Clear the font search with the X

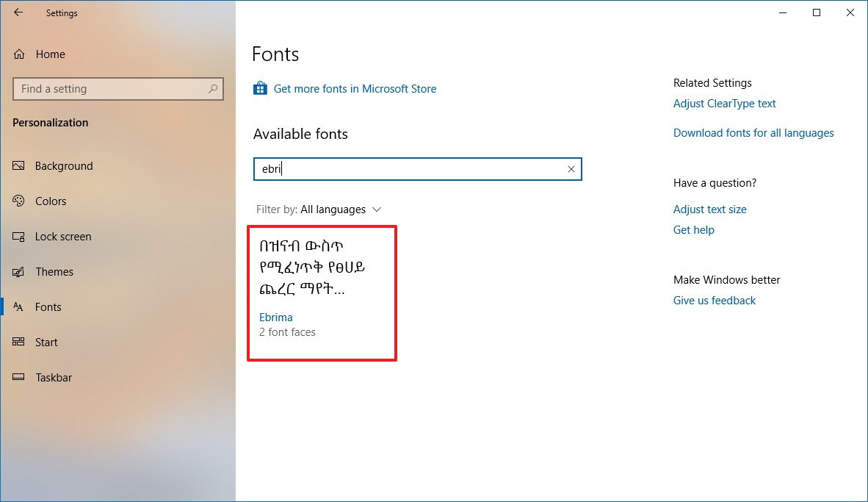[571, 169]
